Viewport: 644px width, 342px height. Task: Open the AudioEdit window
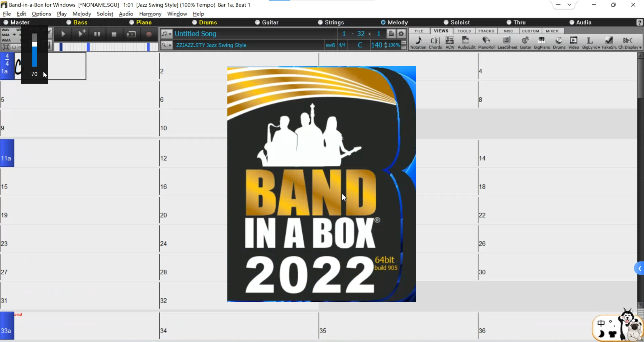(466, 42)
